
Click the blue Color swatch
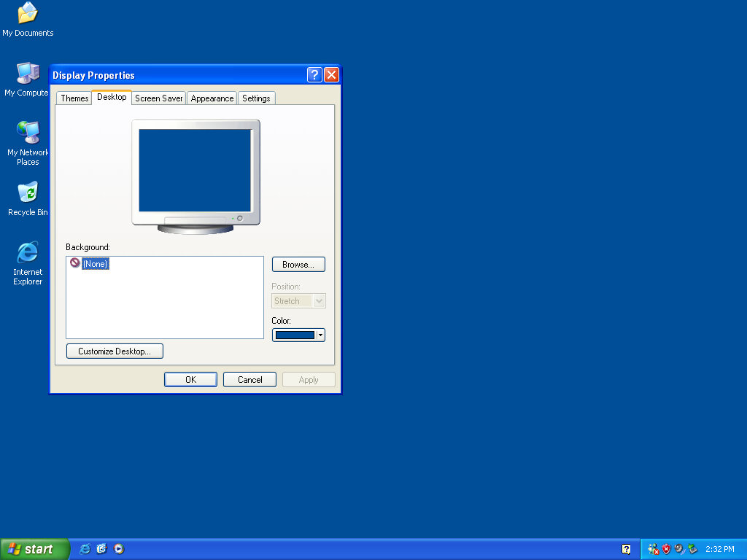pyautogui.click(x=295, y=335)
